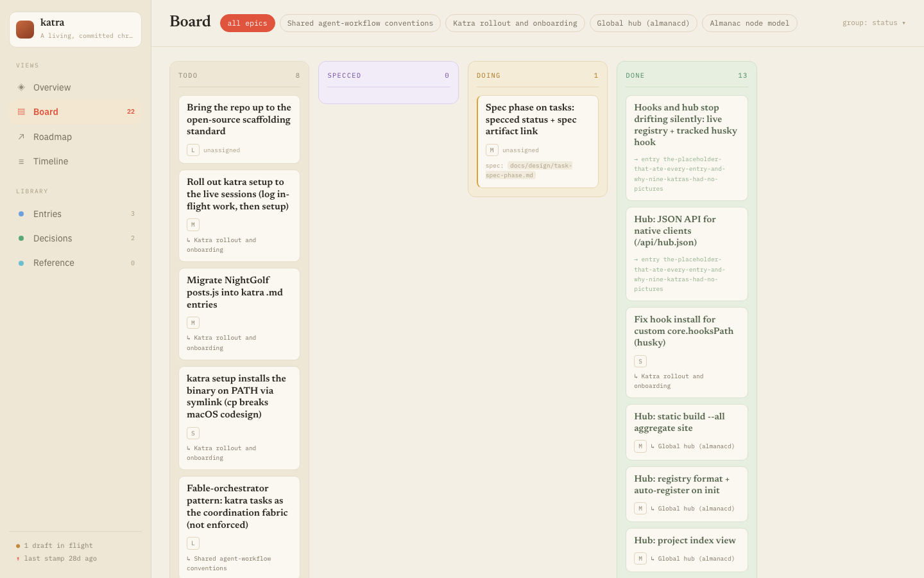Screen dimensions: 924x578
Task: Click the M size badge on Spec phase card
Action: (x=492, y=150)
